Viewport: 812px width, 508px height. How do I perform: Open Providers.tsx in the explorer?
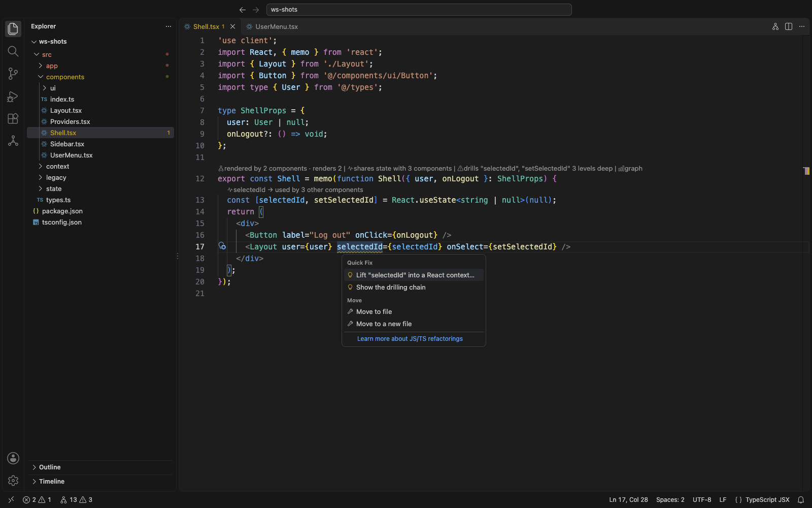click(100, 121)
